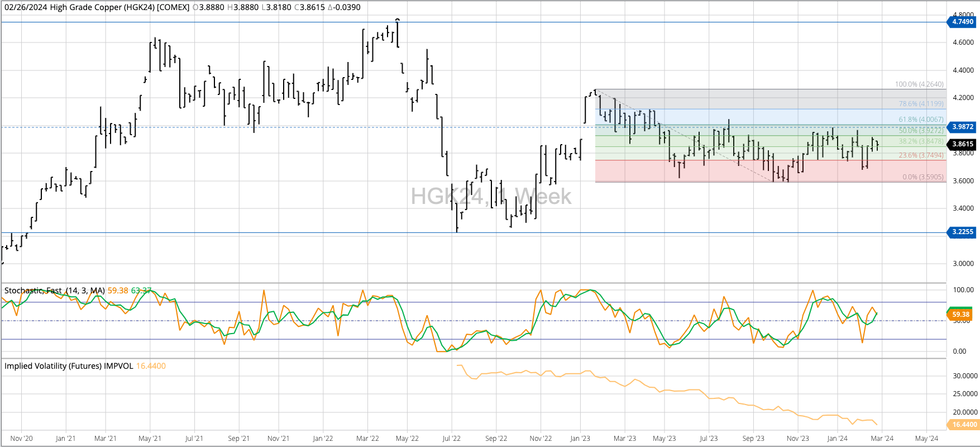The width and height of the screenshot is (980, 447).
Task: Click the 4.7490 blue price tag
Action: pyautogui.click(x=962, y=22)
